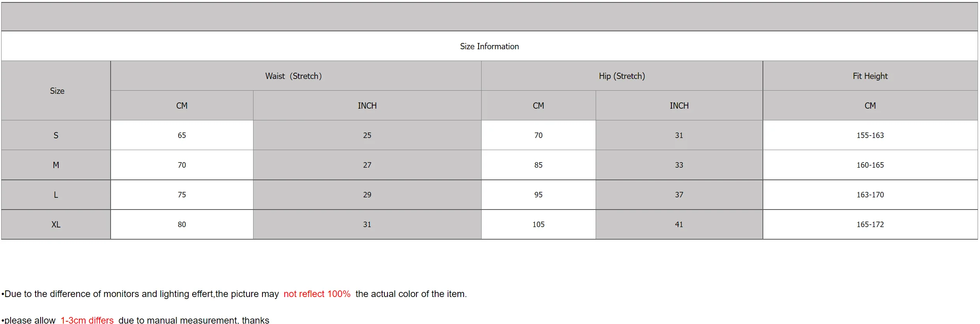
Task: Select the L size row label
Action: point(56,195)
